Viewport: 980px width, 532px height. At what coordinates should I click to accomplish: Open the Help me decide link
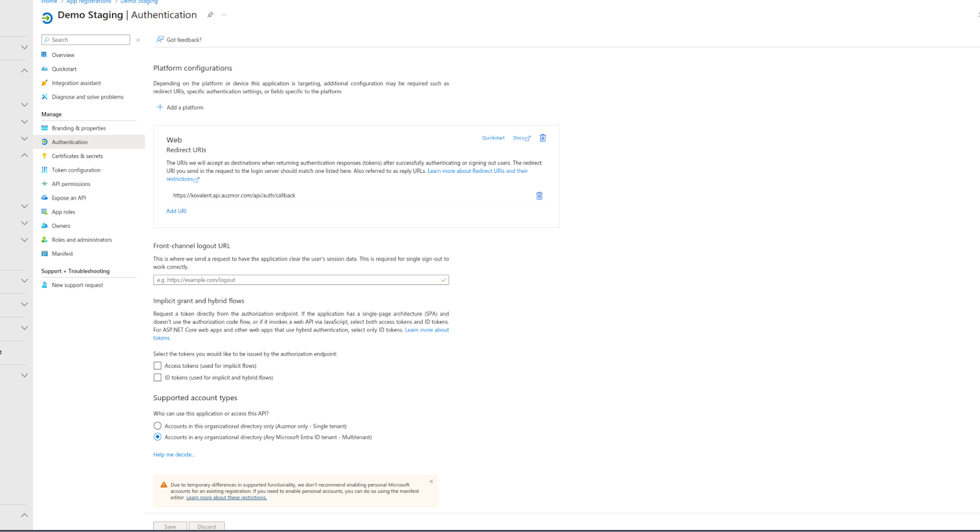174,455
